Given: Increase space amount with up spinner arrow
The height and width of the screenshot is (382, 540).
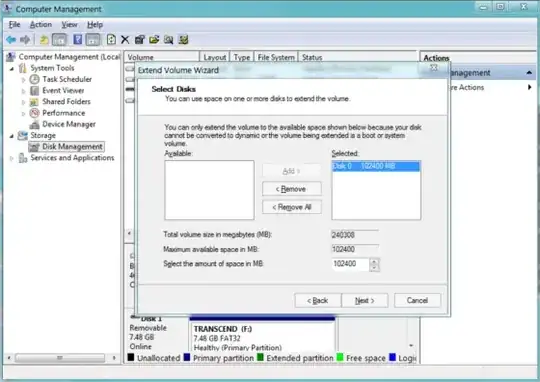Looking at the screenshot, I should point(374,262).
